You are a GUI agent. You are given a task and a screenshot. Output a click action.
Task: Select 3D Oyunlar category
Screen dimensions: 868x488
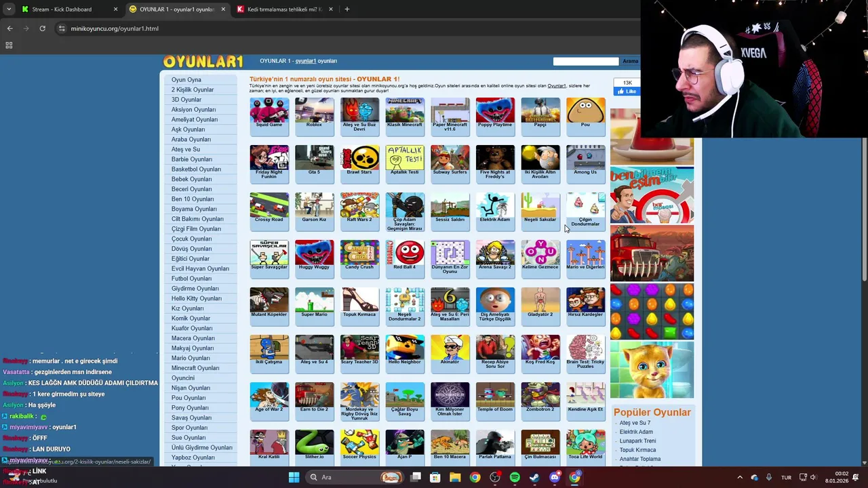click(186, 100)
